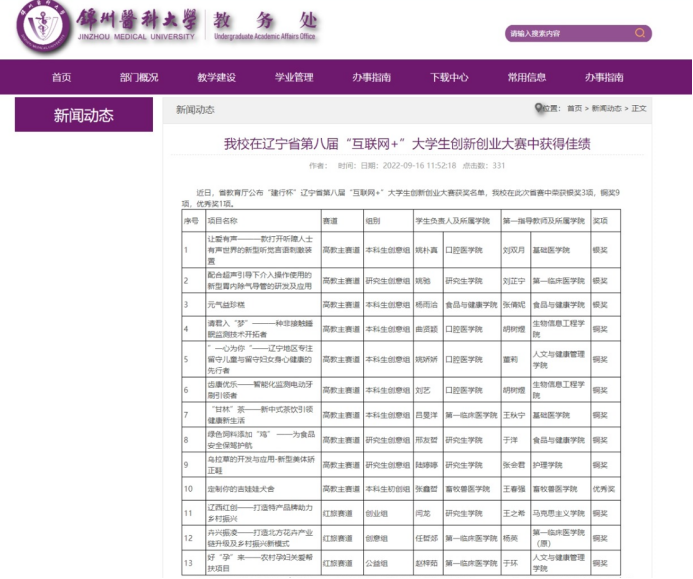Click the 教务处 header text

click(262, 20)
